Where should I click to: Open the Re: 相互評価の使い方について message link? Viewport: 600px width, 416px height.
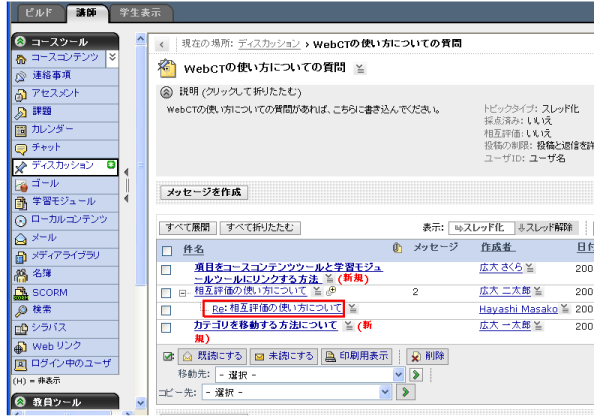tap(277, 308)
